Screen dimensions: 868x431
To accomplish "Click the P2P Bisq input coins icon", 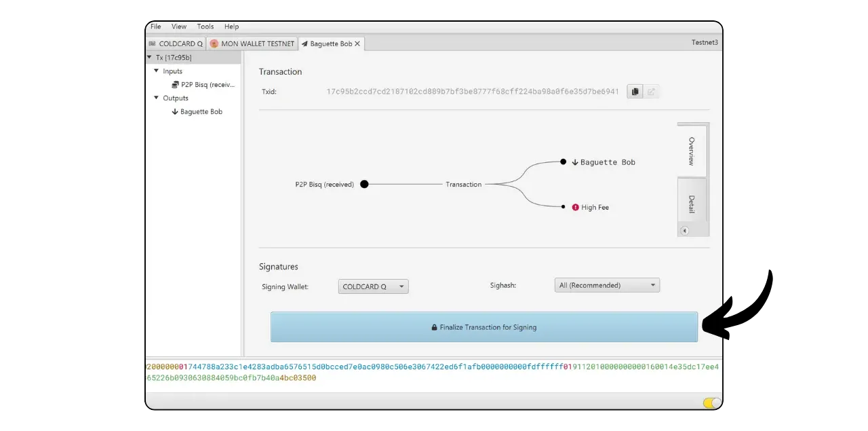I will click(x=175, y=85).
